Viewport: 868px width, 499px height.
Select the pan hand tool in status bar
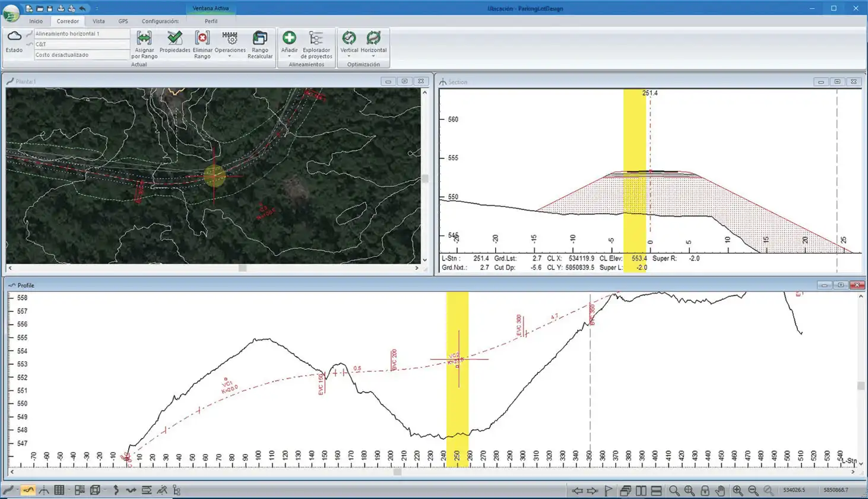coord(720,490)
